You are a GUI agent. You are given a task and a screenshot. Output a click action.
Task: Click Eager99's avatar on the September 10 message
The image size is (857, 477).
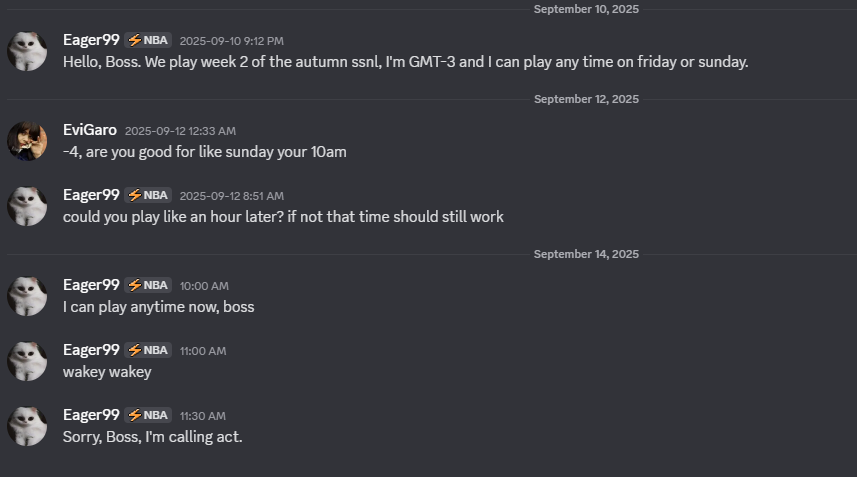[27, 51]
